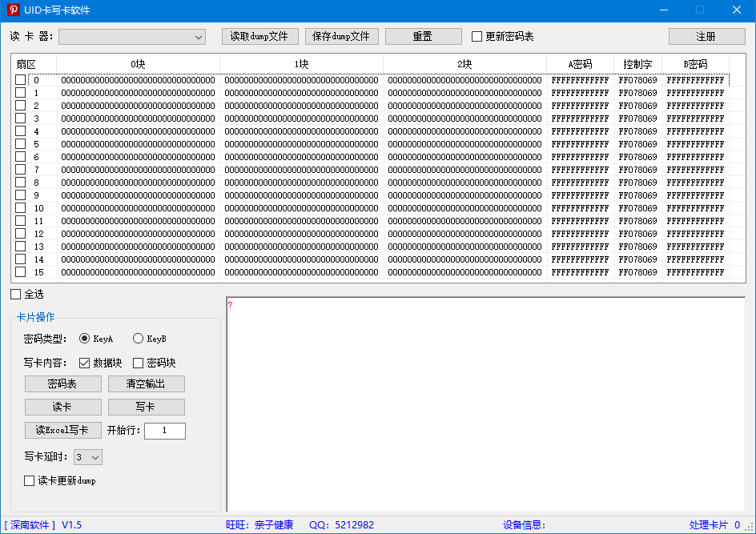The height and width of the screenshot is (534, 756).
Task: Click the 开始行 start row input field
Action: [164, 431]
